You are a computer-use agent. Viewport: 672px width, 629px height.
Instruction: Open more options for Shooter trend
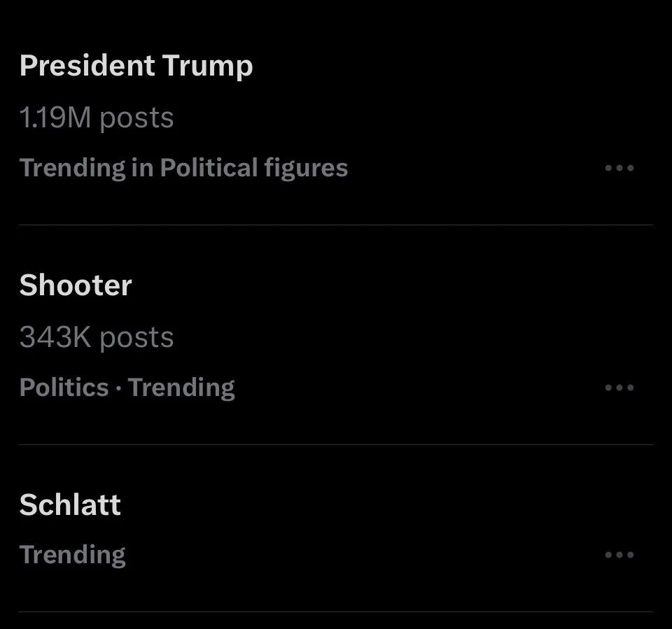tap(619, 388)
